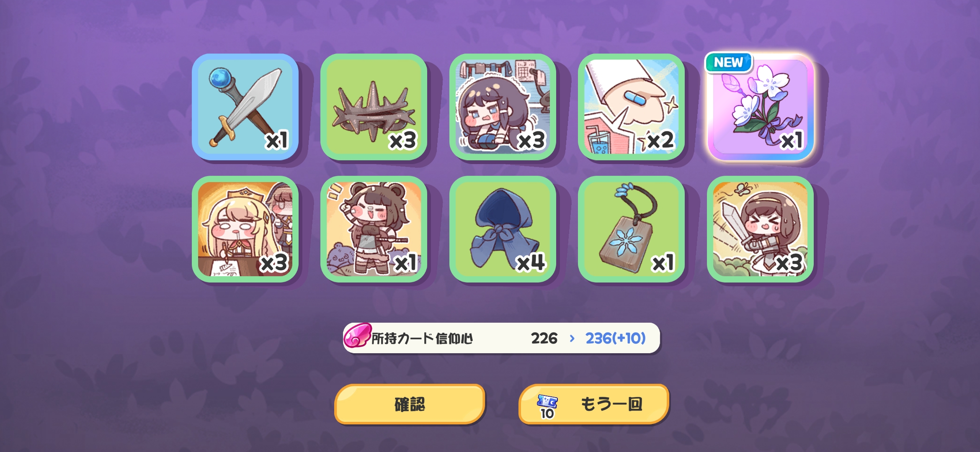Open the thorn crown item card
This screenshot has height=452, width=980.
[x=374, y=107]
